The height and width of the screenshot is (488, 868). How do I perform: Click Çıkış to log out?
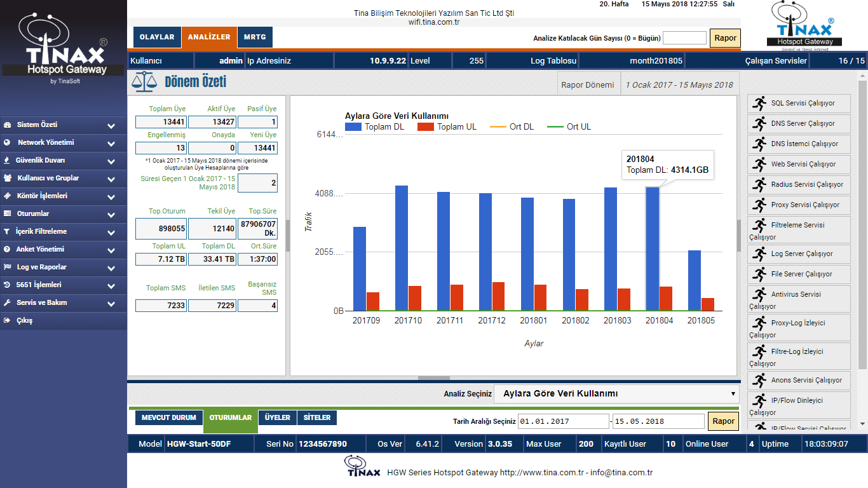click(25, 320)
